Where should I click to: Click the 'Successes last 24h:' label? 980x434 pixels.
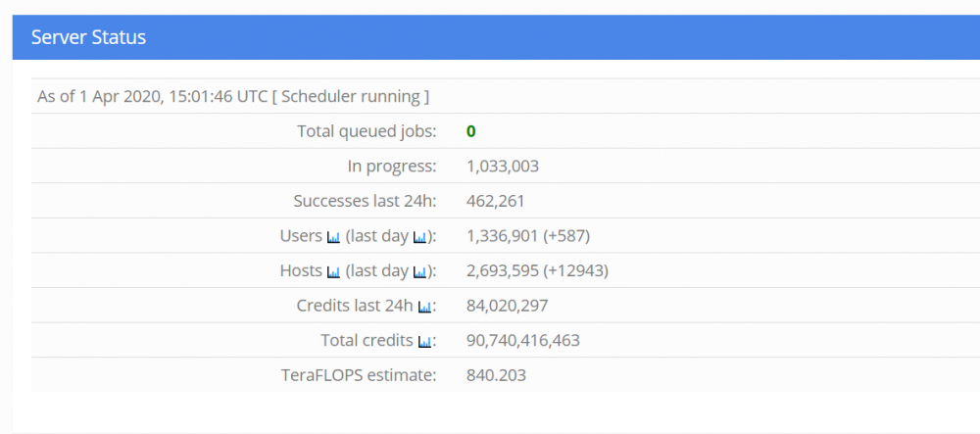point(365,201)
